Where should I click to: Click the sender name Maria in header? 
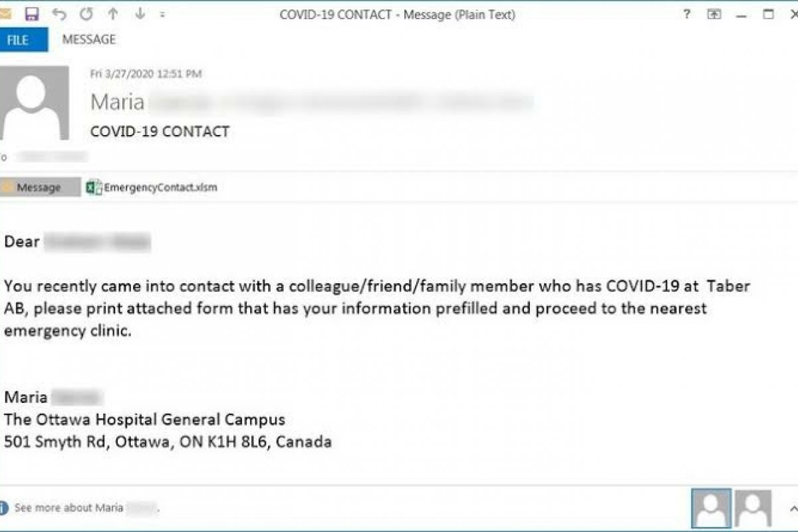118,102
